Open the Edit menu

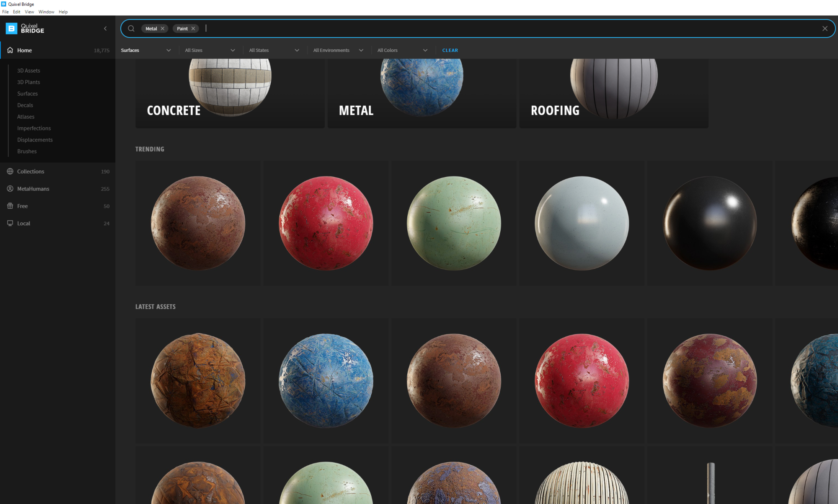click(16, 12)
